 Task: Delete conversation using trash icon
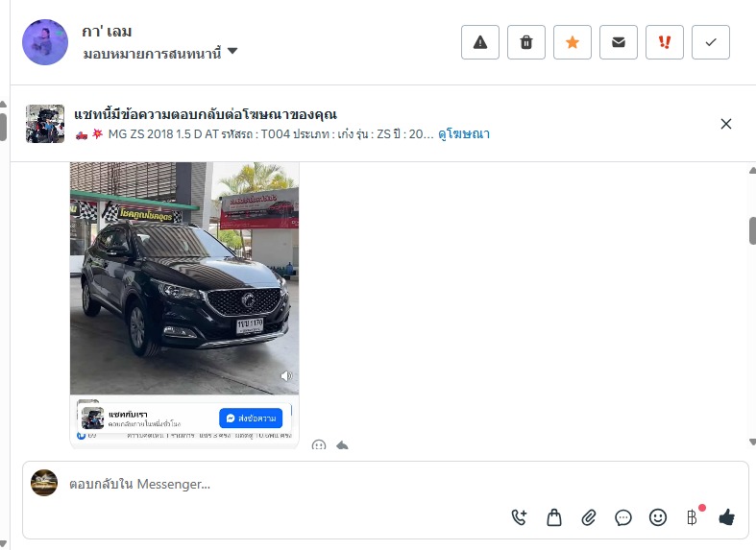526,42
